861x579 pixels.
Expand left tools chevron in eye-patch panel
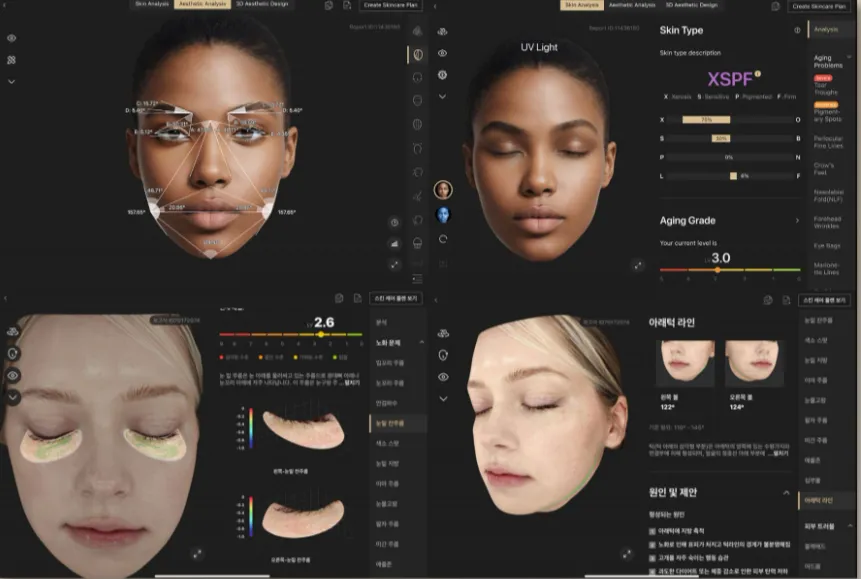pyautogui.click(x=13, y=397)
